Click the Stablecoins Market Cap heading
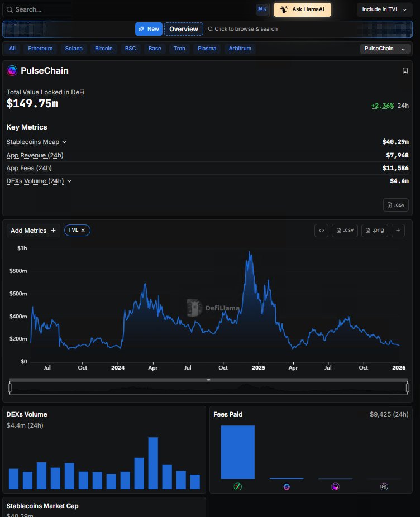The image size is (420, 517). pyautogui.click(x=42, y=506)
